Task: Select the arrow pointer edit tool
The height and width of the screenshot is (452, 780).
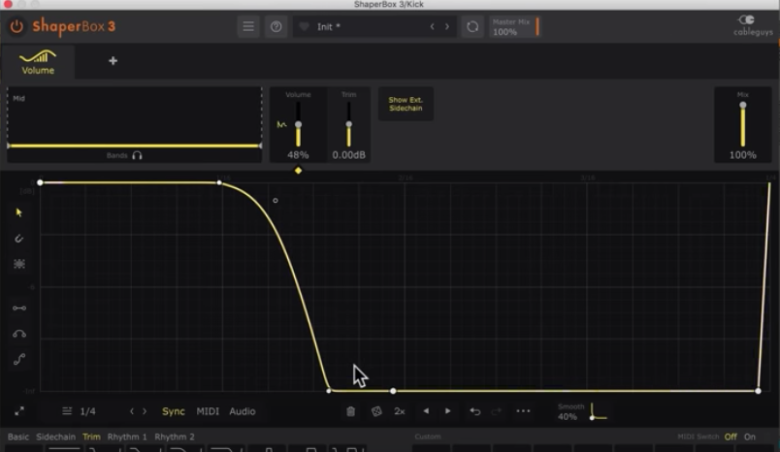Action: tap(19, 213)
